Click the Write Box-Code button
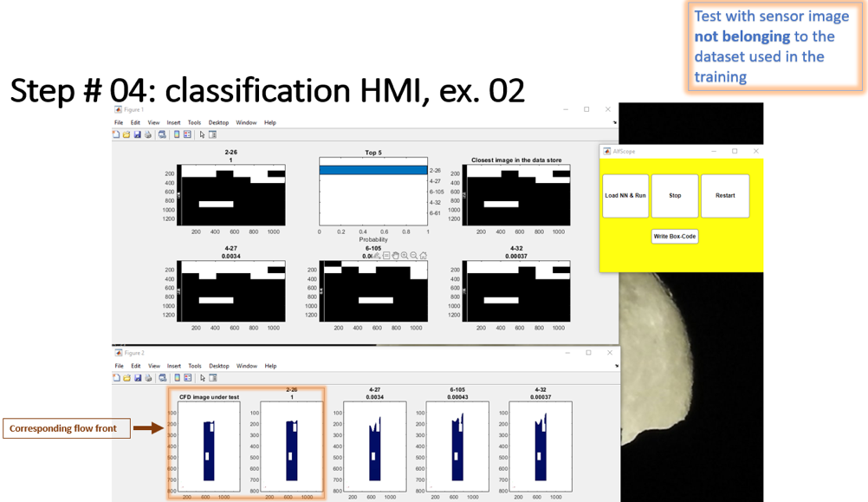 click(675, 236)
